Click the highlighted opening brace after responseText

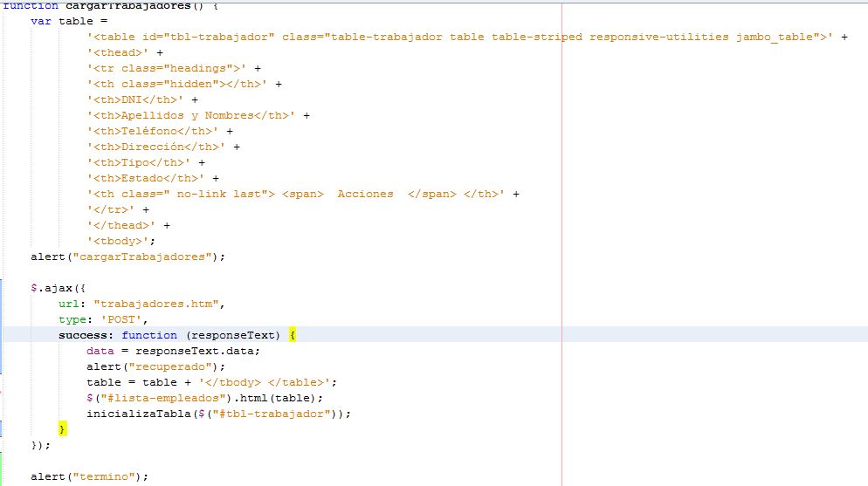293,335
